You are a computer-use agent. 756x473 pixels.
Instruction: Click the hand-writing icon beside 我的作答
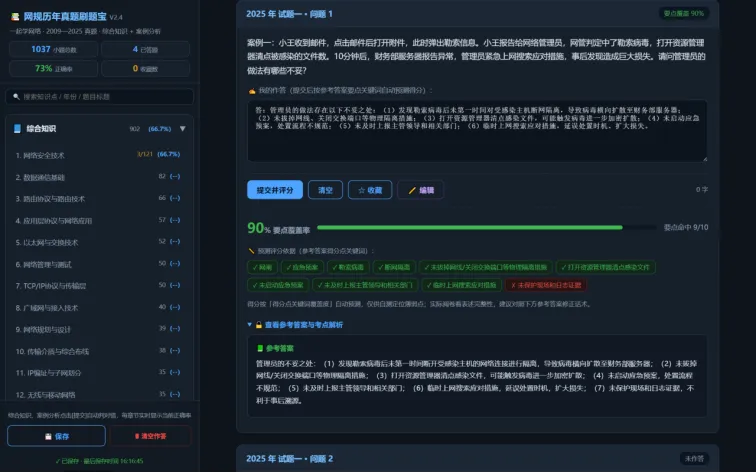[x=252, y=91]
